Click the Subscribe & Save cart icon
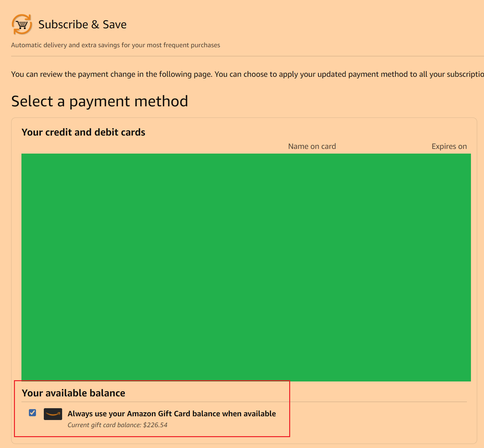Viewport: 484px width, 448px height. pyautogui.click(x=22, y=24)
